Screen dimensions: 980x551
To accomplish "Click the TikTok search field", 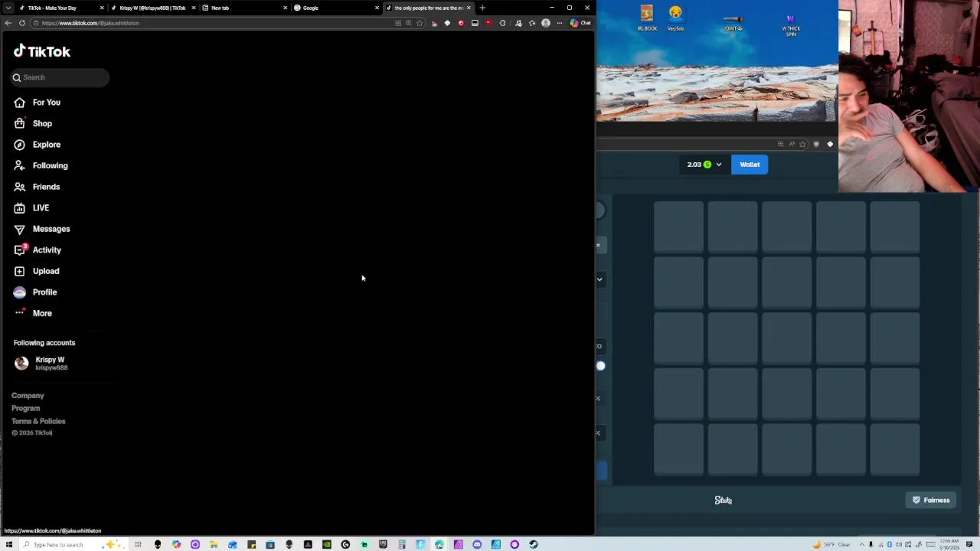I will tap(60, 77).
